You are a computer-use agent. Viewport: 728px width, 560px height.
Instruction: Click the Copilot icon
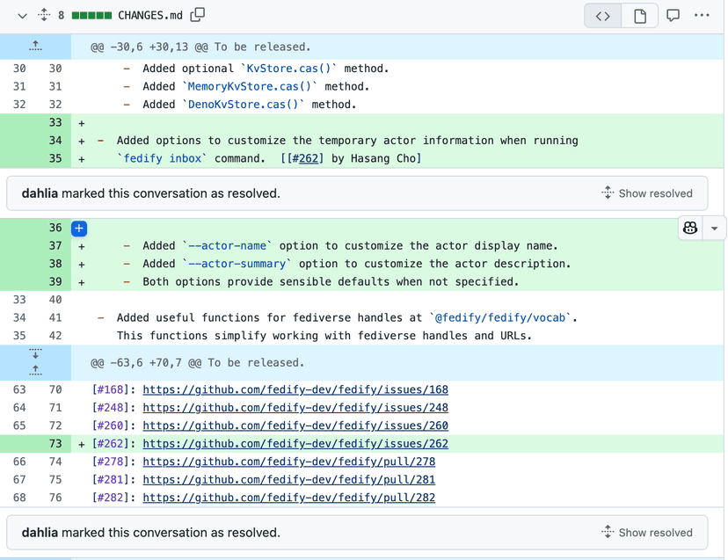click(690, 229)
